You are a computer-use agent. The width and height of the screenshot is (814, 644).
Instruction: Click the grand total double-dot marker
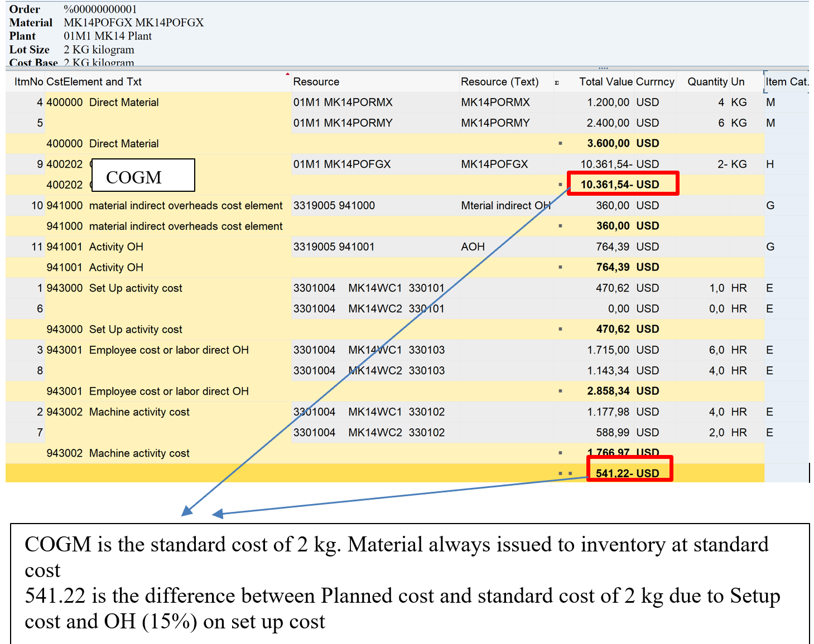click(565, 473)
